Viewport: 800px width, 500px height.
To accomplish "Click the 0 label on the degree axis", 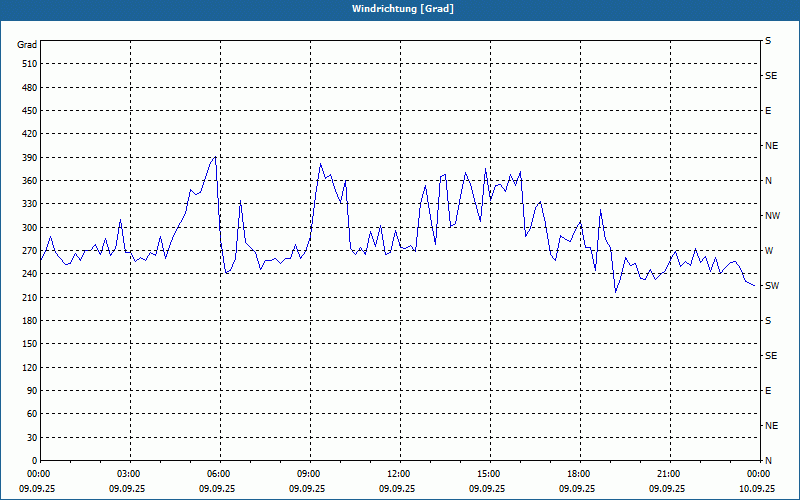I will [35, 461].
